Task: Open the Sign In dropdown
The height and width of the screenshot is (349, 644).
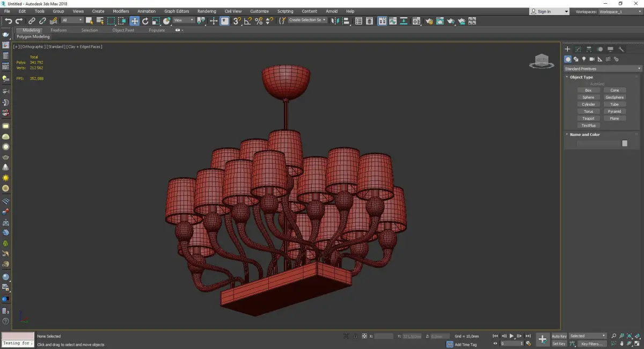Action: 549,11
